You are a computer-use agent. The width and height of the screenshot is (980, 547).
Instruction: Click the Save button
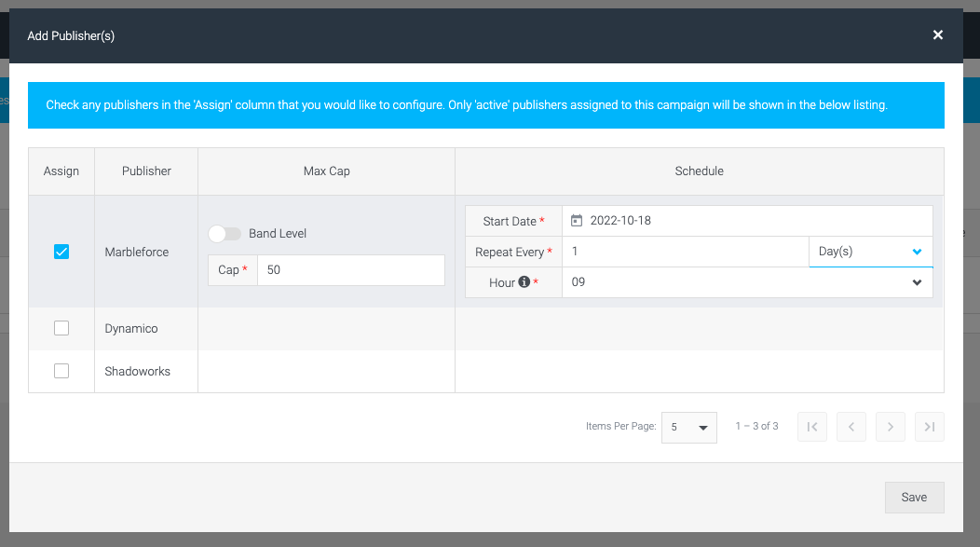[x=915, y=497]
